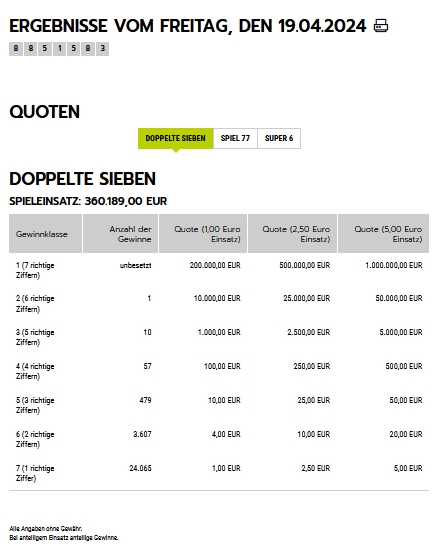
Task: Select the DOPPELTE SIEBEN tab
Action: click(175, 138)
